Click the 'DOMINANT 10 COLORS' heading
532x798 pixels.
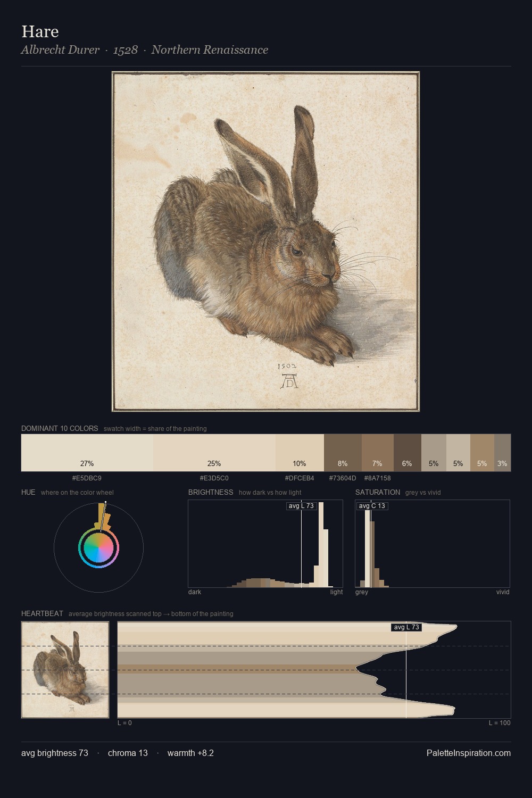[60, 428]
